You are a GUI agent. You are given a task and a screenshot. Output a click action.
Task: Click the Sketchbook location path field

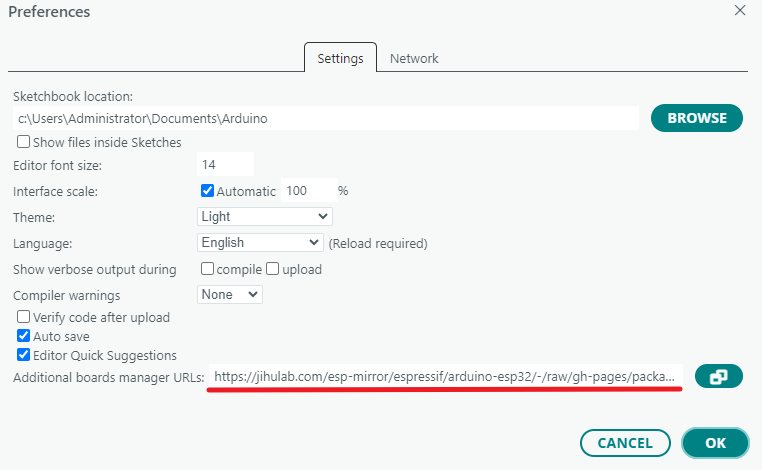pyautogui.click(x=326, y=118)
